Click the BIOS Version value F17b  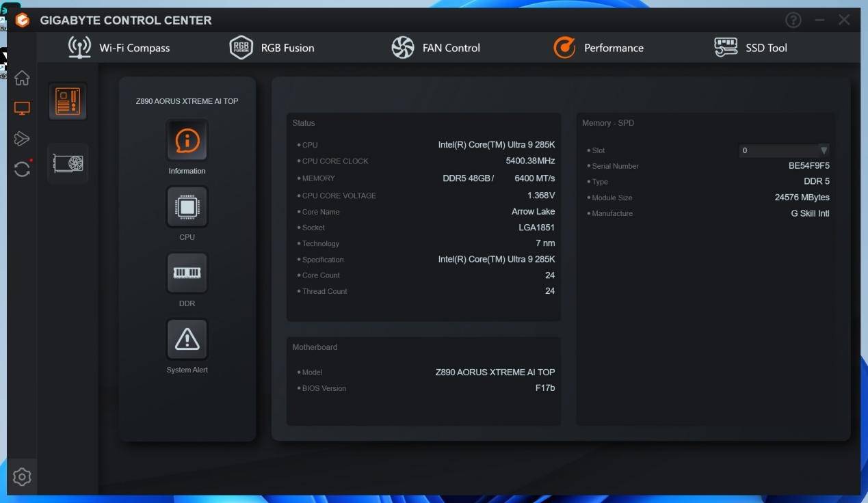coord(544,388)
